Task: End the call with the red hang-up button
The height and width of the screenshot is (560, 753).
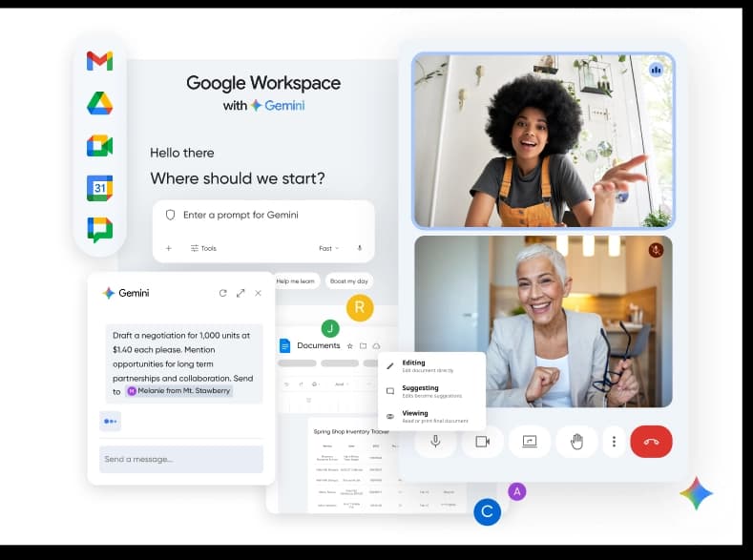Action: coord(651,441)
